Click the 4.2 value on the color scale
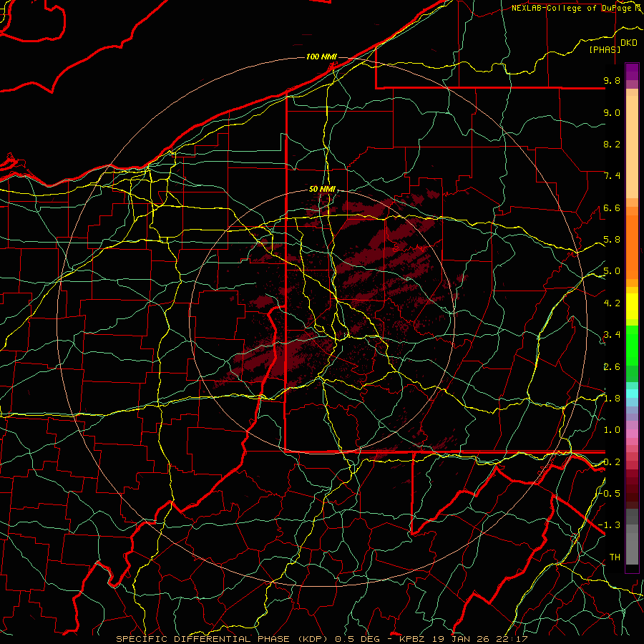This screenshot has width=644, height=644. click(612, 303)
